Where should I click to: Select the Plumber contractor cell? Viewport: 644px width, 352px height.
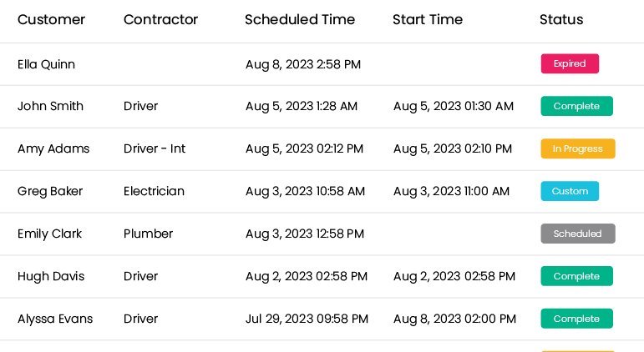(149, 234)
